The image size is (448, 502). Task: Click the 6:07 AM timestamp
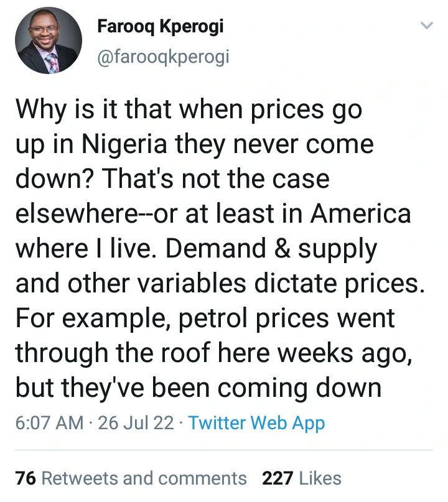(x=49, y=423)
